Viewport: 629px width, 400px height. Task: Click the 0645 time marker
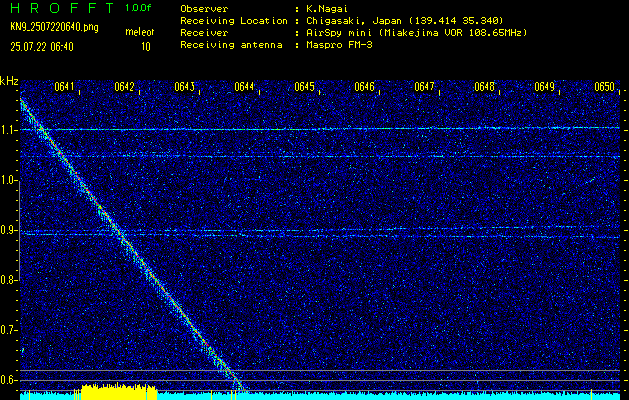tap(304, 87)
